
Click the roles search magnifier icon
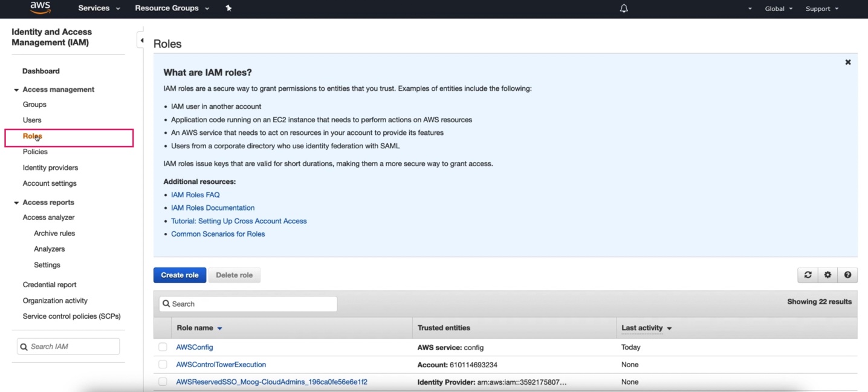[x=166, y=304]
